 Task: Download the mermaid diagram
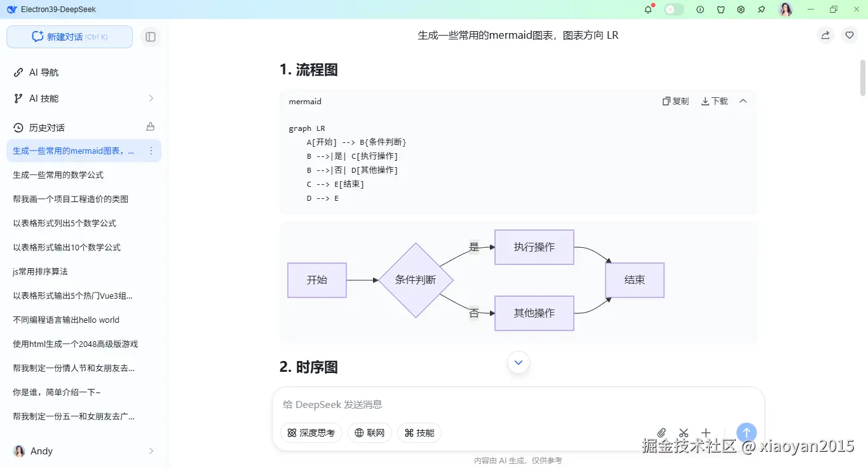(x=714, y=100)
